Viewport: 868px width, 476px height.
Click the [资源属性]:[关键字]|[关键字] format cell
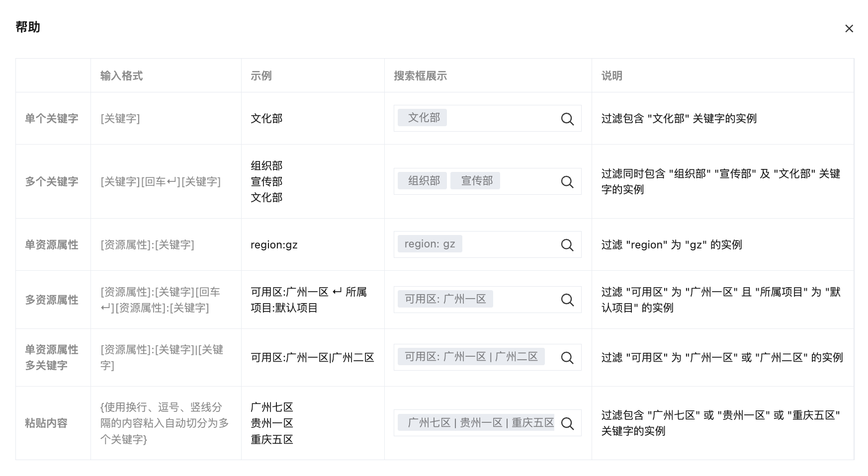point(162,357)
